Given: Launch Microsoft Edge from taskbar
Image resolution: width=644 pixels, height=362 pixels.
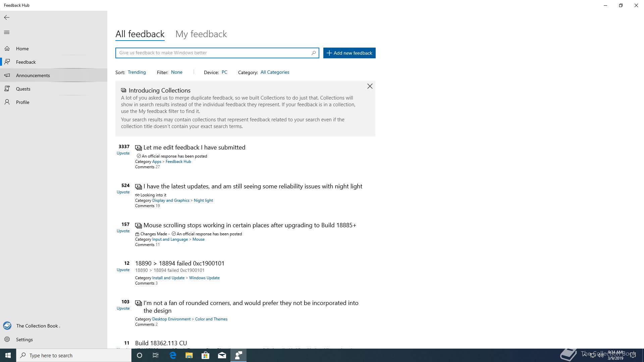Looking at the screenshot, I should [x=173, y=355].
